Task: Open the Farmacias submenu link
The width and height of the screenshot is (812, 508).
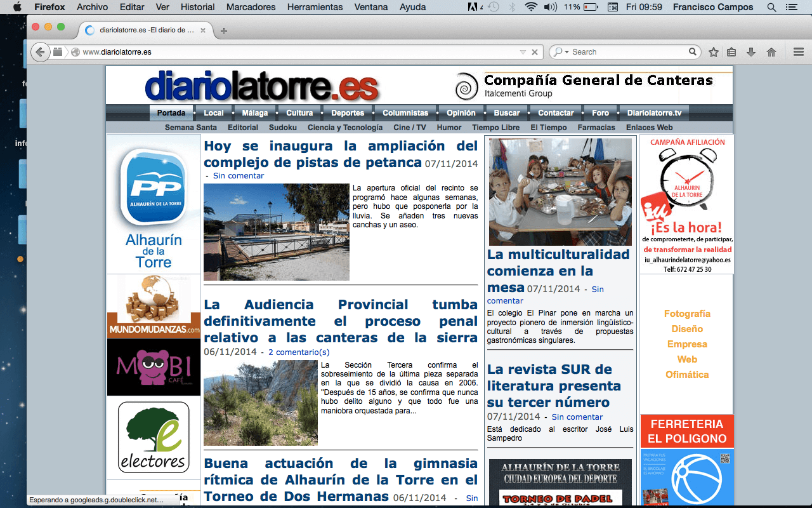Action: pyautogui.click(x=596, y=128)
